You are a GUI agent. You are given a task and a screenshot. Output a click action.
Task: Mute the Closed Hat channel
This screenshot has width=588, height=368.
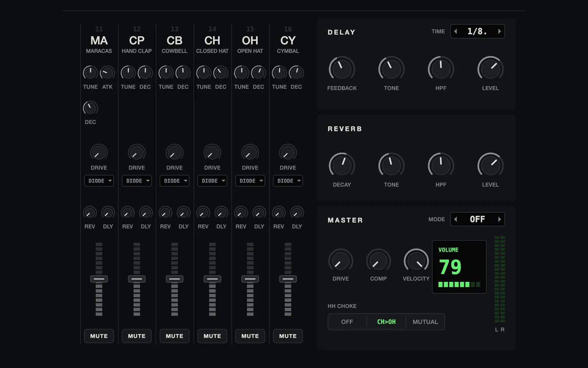point(212,336)
